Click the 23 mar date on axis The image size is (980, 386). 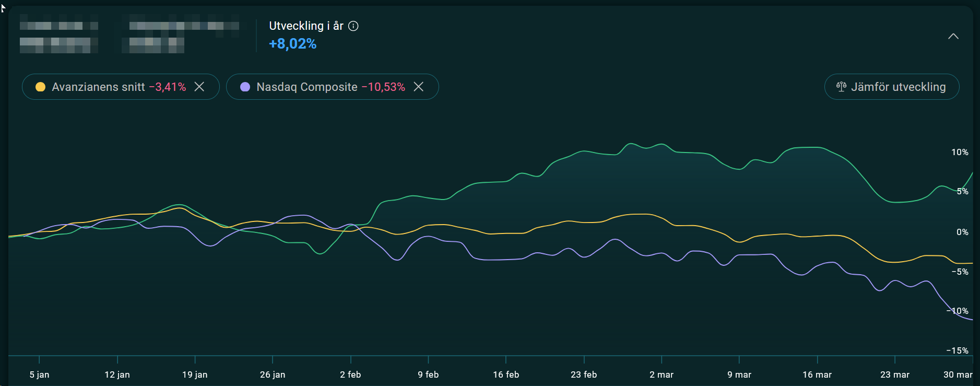895,375
